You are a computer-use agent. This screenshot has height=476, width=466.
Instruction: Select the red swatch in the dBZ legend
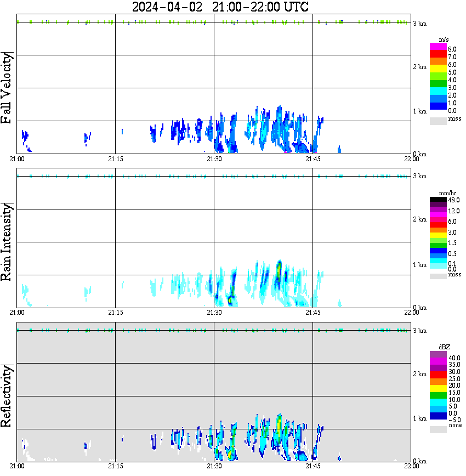[438, 375]
